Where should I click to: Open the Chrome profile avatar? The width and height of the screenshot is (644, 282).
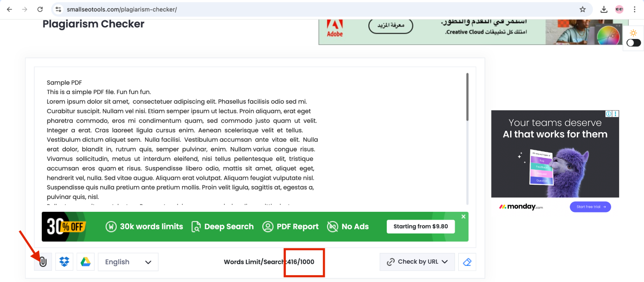(619, 9)
